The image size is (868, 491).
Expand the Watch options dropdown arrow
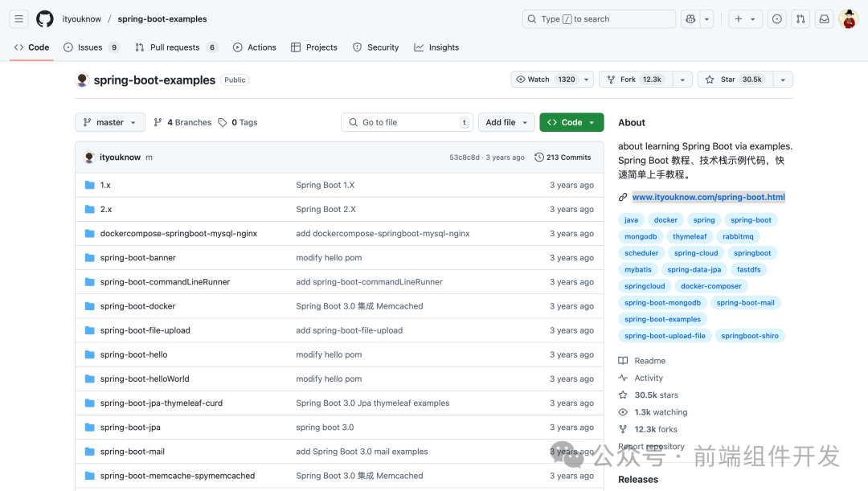[587, 80]
